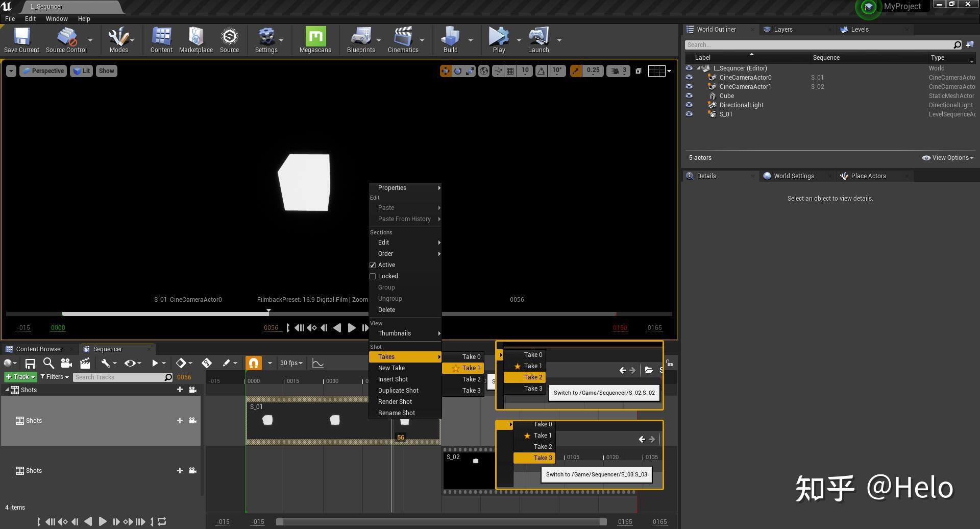Screen dimensions: 980x529
Task: Enable Locked in the context menu
Action: 373,276
